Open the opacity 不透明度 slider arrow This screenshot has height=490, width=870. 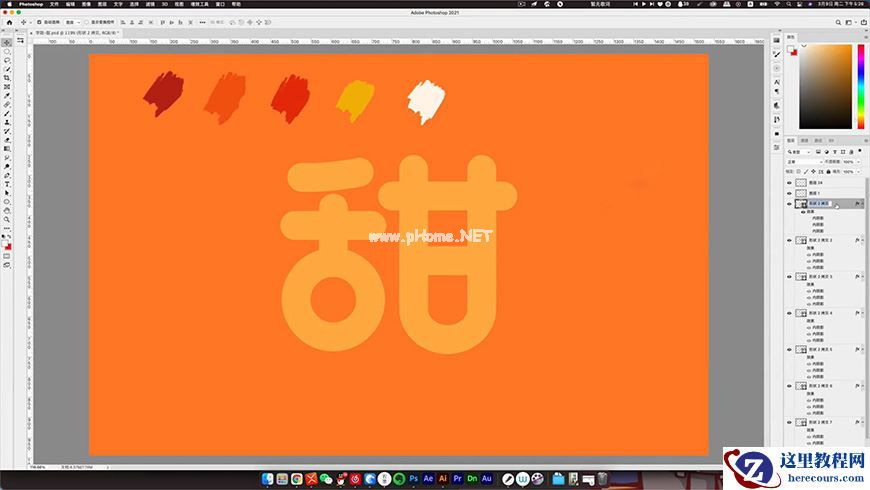click(859, 161)
